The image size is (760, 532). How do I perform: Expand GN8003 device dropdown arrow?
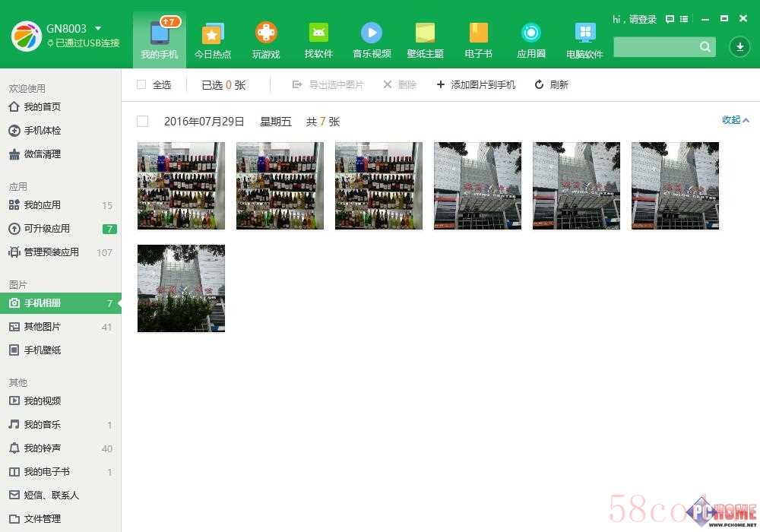(98, 28)
